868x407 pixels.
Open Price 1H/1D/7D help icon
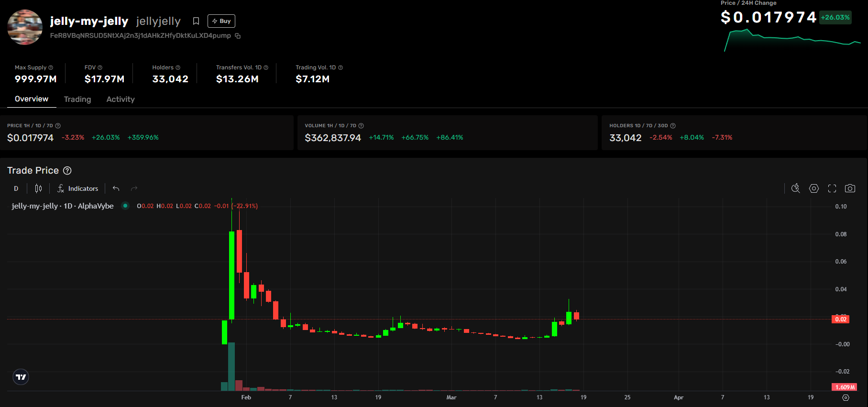(58, 126)
